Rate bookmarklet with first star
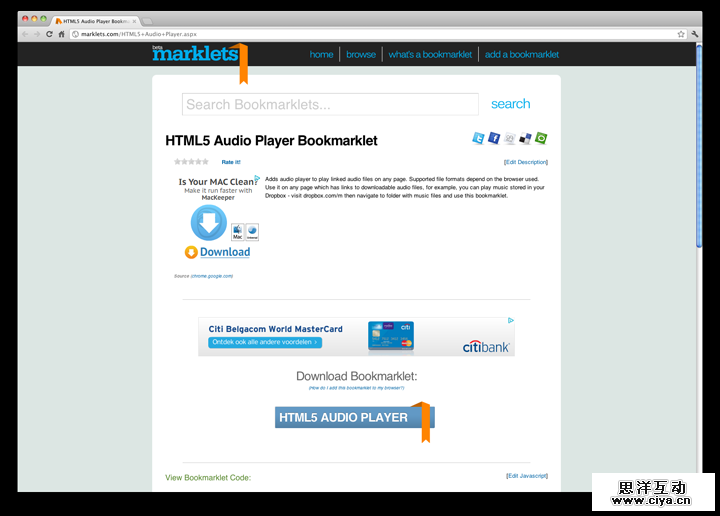 tap(177, 162)
